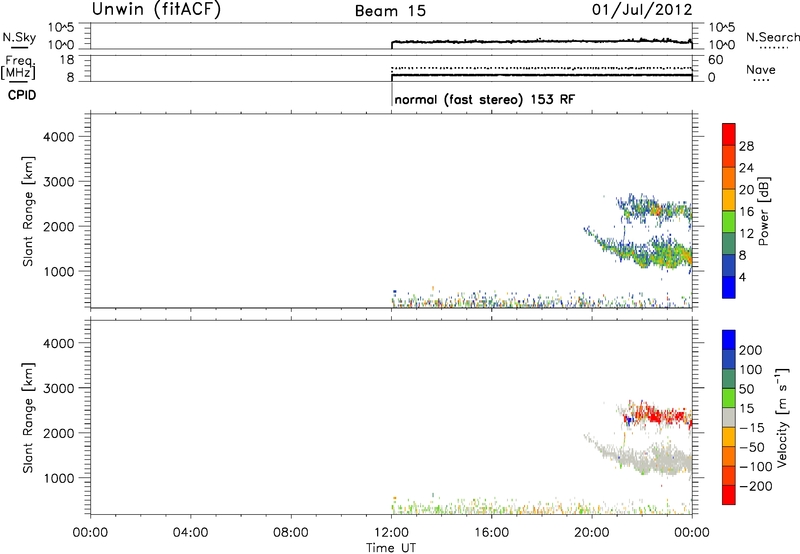Click the red bottom Velocity colorbar segment
The height and width of the screenshot is (554, 800).
tap(729, 495)
